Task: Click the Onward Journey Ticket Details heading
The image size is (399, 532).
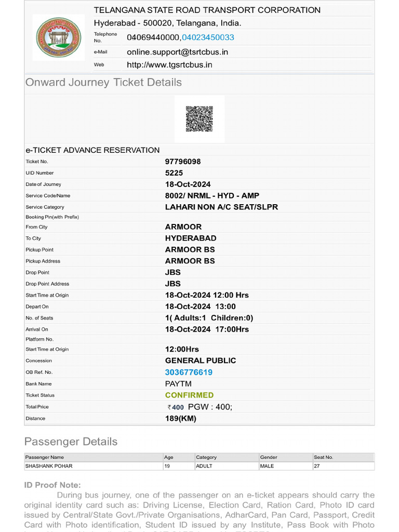Action: (x=103, y=82)
